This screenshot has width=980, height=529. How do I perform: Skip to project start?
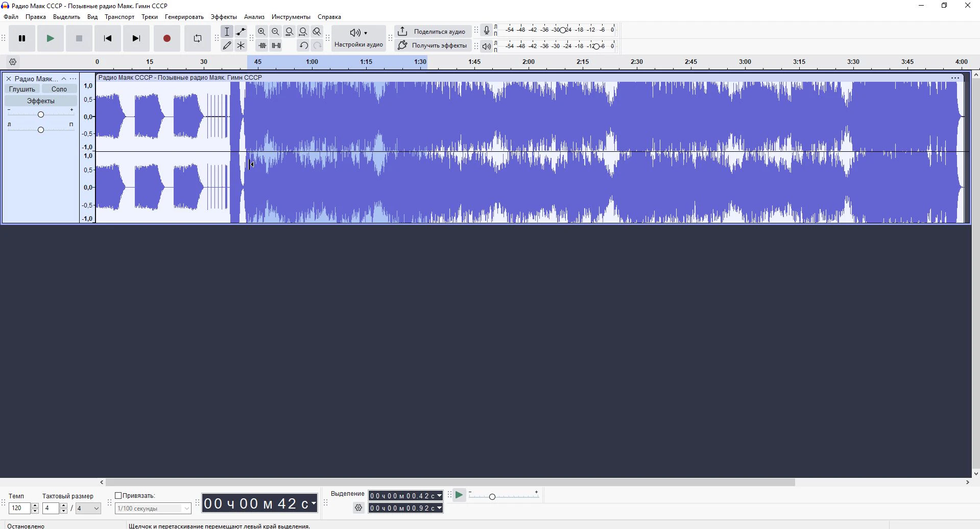pyautogui.click(x=108, y=38)
